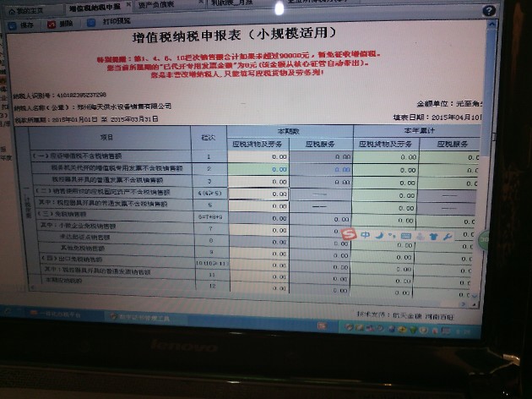Click row 1 本期数 应税服务 cell
The height and width of the screenshot is (399, 532).
click(x=321, y=157)
